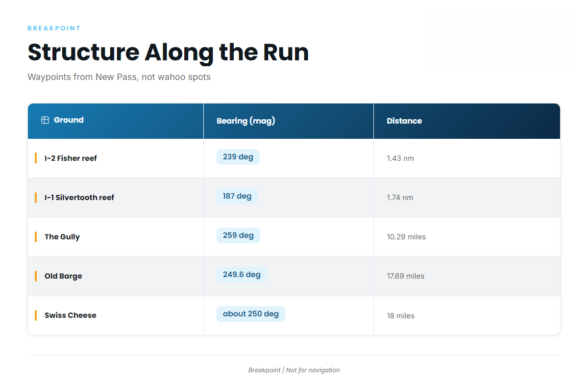Click the table grid icon beside Ground
This screenshot has height=387, width=588.
(45, 120)
